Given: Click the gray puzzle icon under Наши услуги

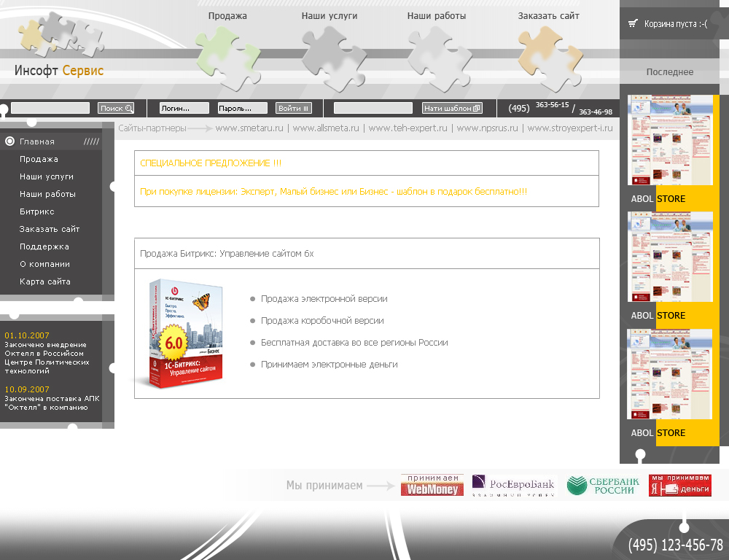Looking at the screenshot, I should (334, 58).
